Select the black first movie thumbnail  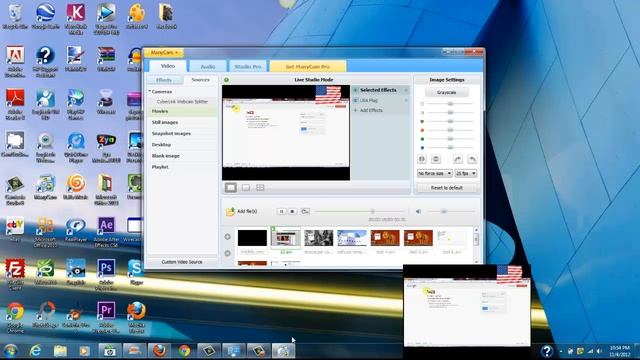[x=252, y=238]
